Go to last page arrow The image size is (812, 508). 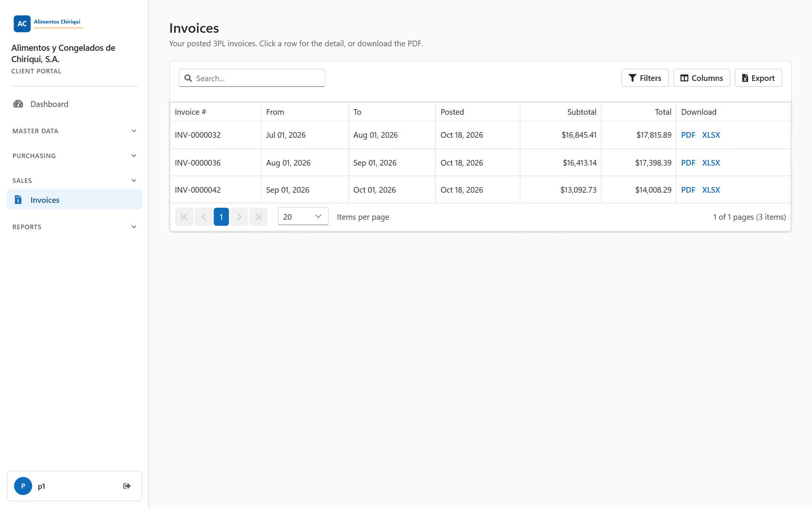[x=258, y=217]
